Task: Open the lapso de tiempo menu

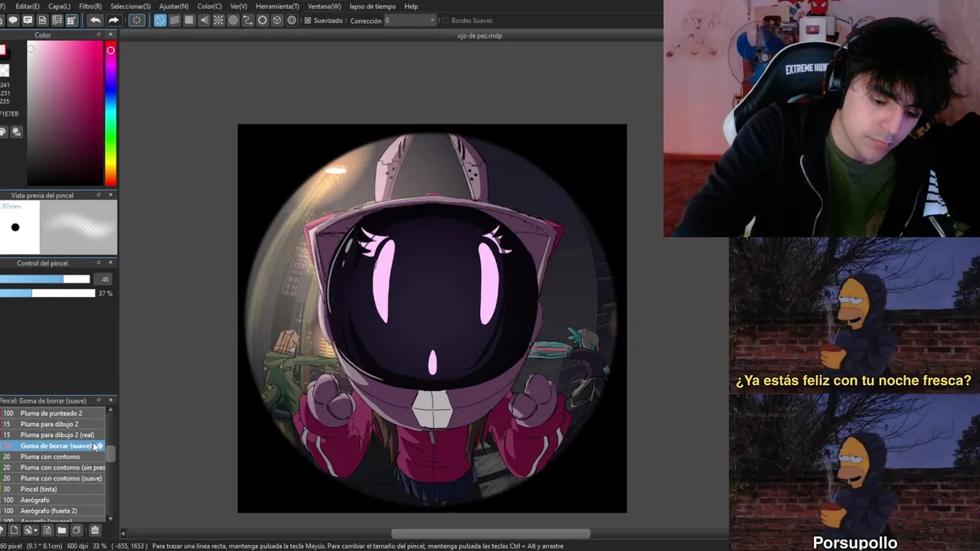Action: point(372,6)
